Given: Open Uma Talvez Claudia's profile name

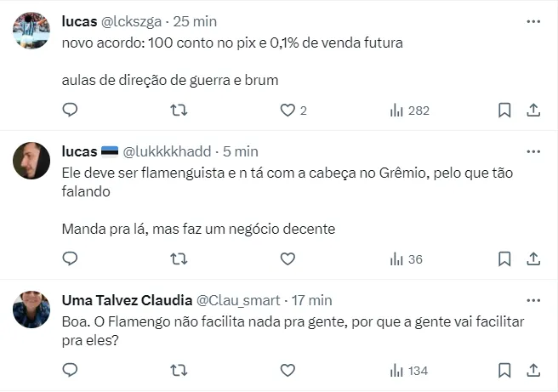Looking at the screenshot, I should (x=128, y=300).
